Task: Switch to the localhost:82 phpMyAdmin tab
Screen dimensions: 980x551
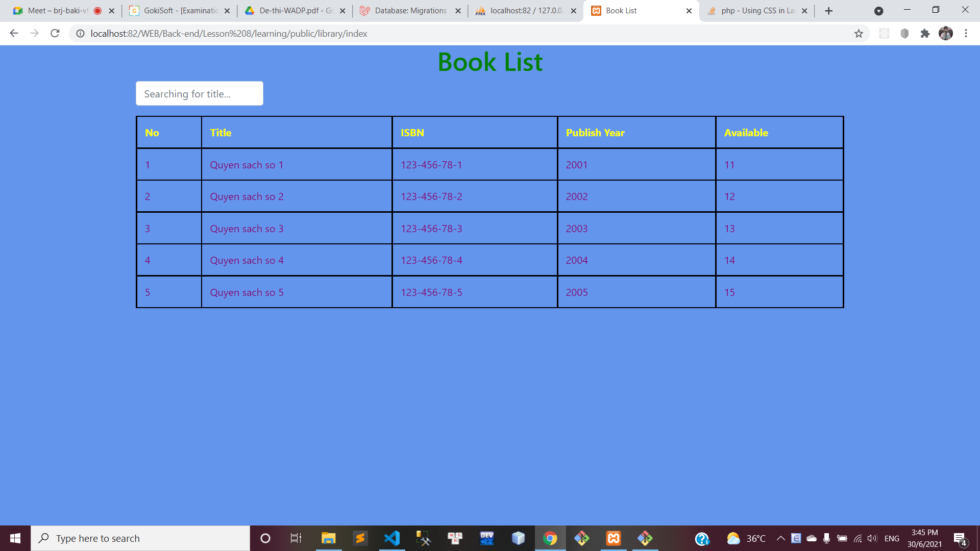Action: pos(526,11)
